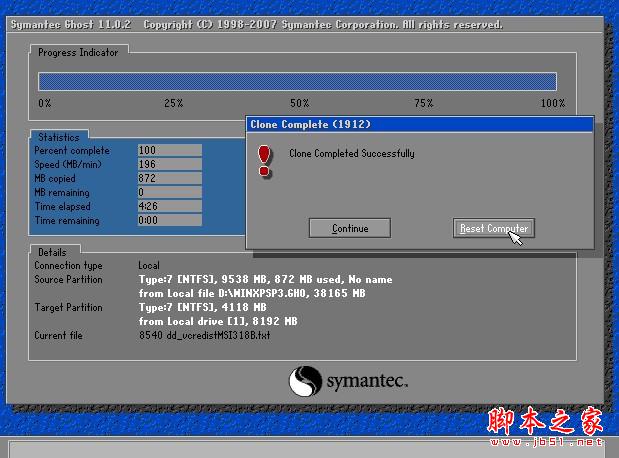Image resolution: width=619 pixels, height=458 pixels.
Task: Click the 'Speed (MB/min)' label
Action: click(68, 164)
